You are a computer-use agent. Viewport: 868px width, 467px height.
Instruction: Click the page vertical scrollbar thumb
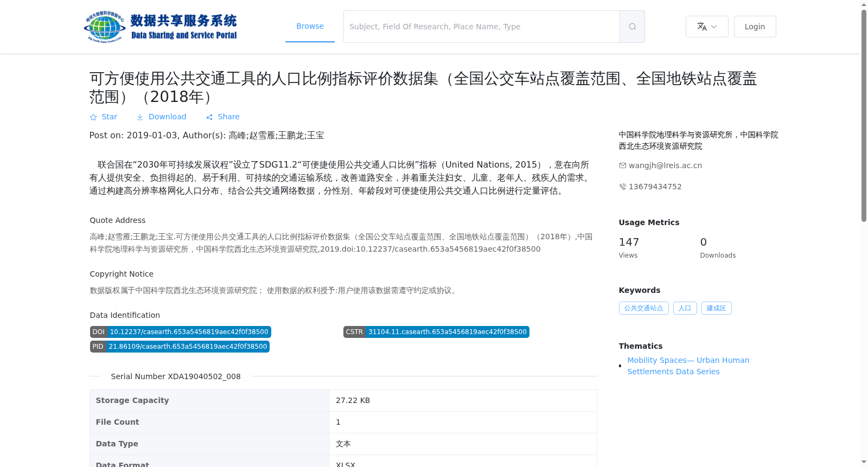click(864, 116)
